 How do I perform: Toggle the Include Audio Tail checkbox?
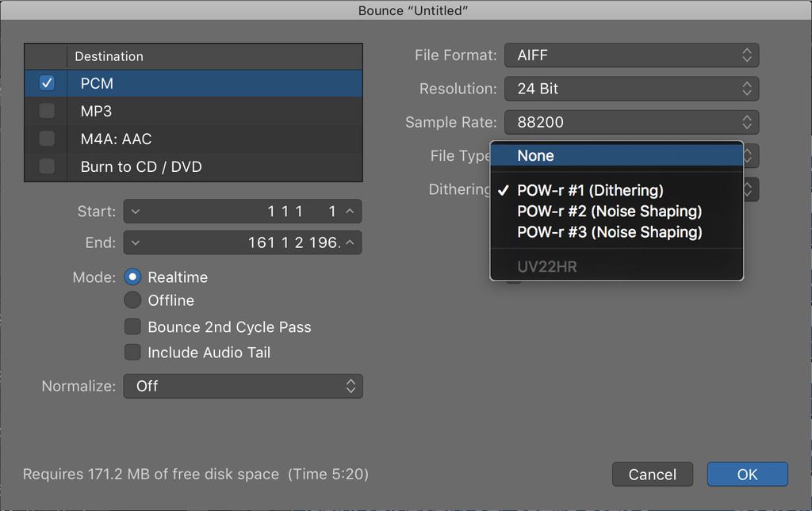pos(132,353)
